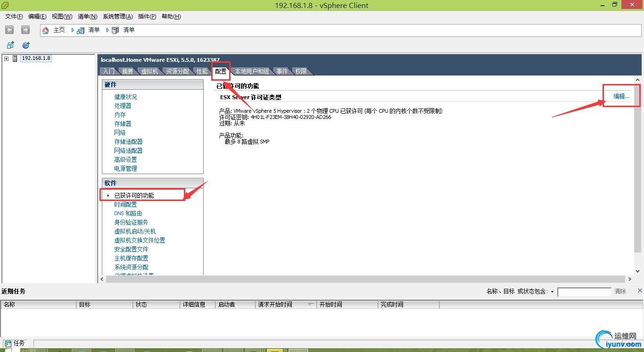The height and width of the screenshot is (352, 644).
Task: Open 高级设置 under hardware
Action: click(x=125, y=159)
